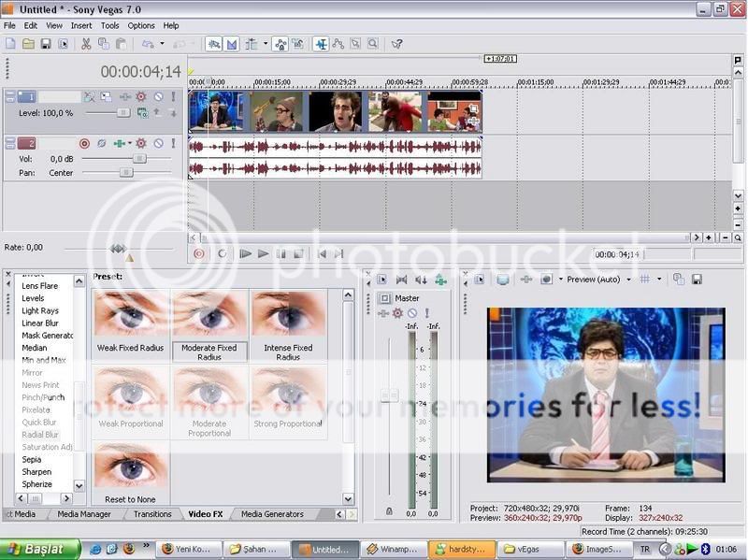Viewport: 748px width, 560px height.
Task: Open Video Output FX in preview toolbar
Action: 526,280
